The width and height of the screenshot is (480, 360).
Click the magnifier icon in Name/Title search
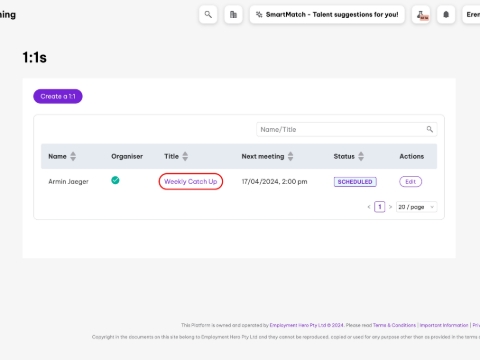pyautogui.click(x=430, y=129)
